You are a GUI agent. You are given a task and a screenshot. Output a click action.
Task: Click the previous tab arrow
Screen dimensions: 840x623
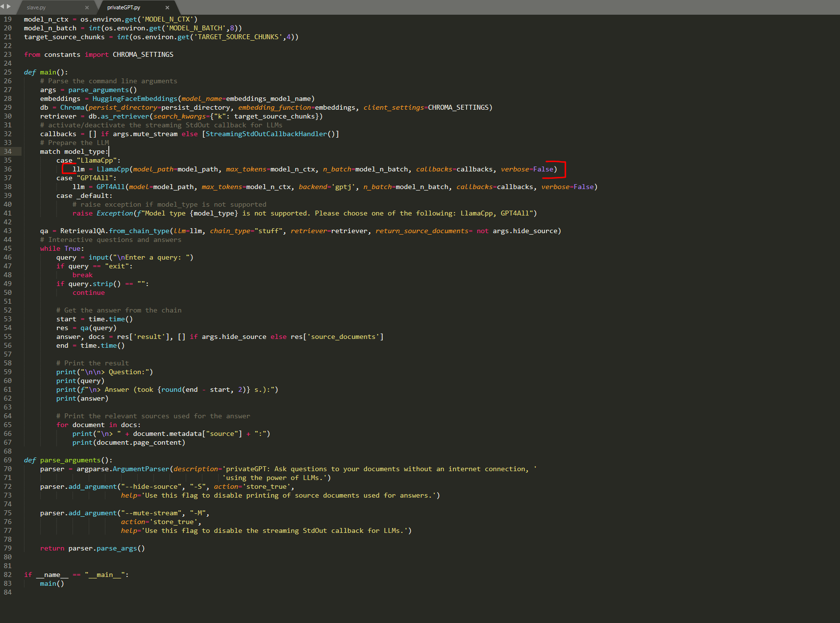click(x=2, y=6)
